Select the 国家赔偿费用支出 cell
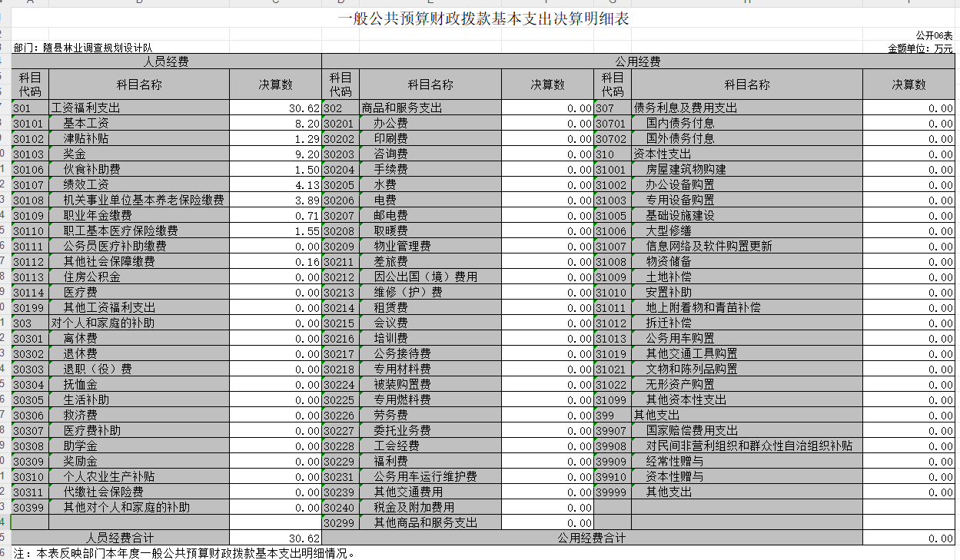 pyautogui.click(x=747, y=430)
